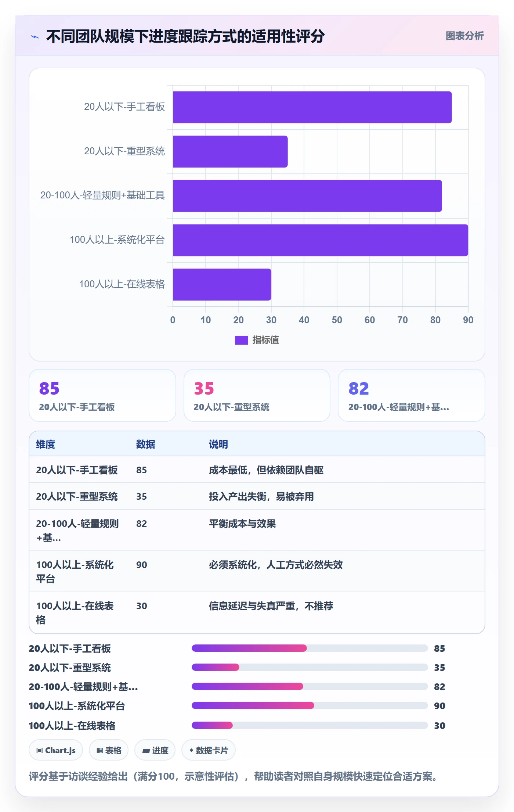Image resolution: width=514 pixels, height=812 pixels.
Task: Click the table cell 必须系统化，人工方式必然失效
Action: [276, 565]
